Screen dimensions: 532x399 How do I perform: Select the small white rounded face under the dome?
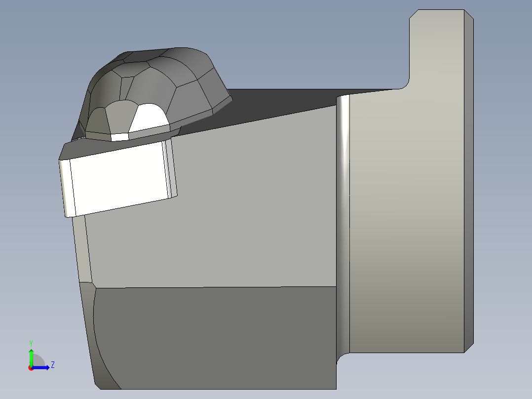pyautogui.click(x=149, y=118)
